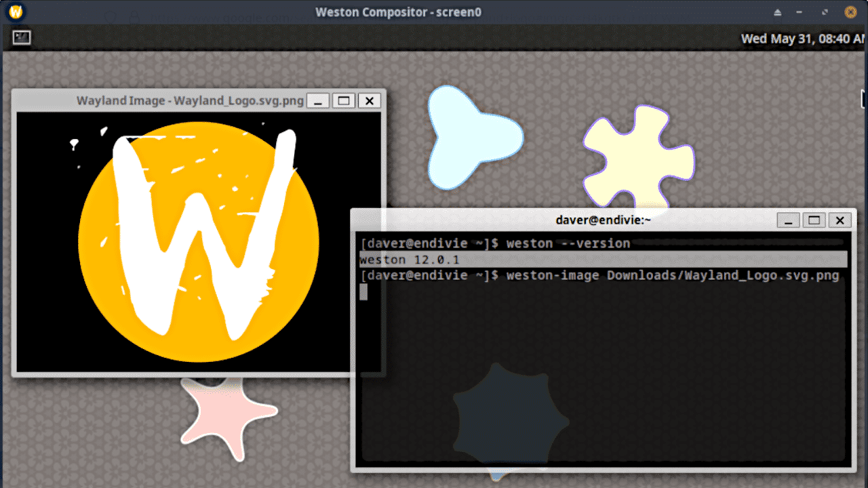868x488 pixels.
Task: Click the Wayland Image - Wayland_Logo.svg.png title
Action: (x=190, y=101)
